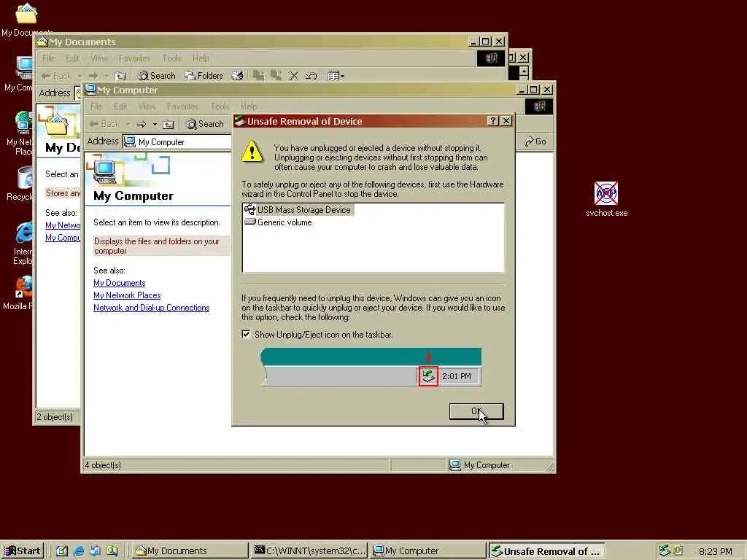The image size is (747, 560).
Task: Select My Network Places desktop icon
Action: (x=20, y=133)
